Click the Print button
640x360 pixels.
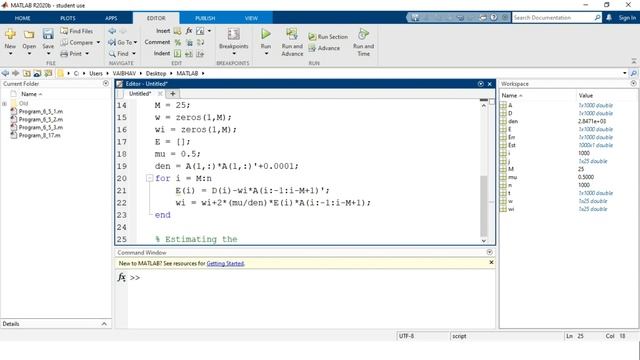[71, 54]
